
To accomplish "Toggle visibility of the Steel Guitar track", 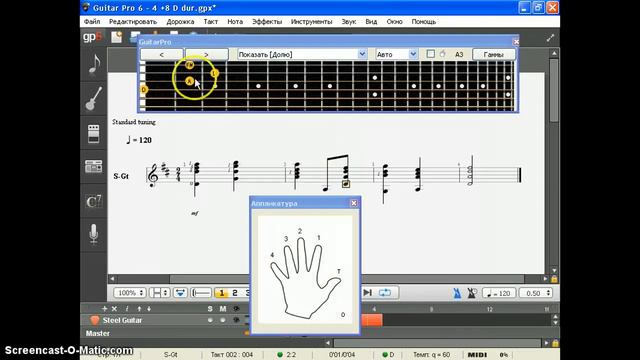I will tap(236, 320).
